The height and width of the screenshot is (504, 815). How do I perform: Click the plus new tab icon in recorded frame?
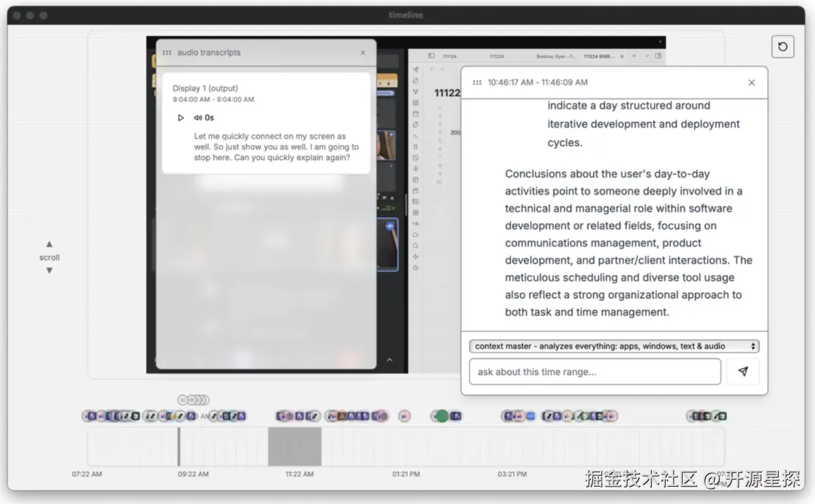[x=634, y=56]
